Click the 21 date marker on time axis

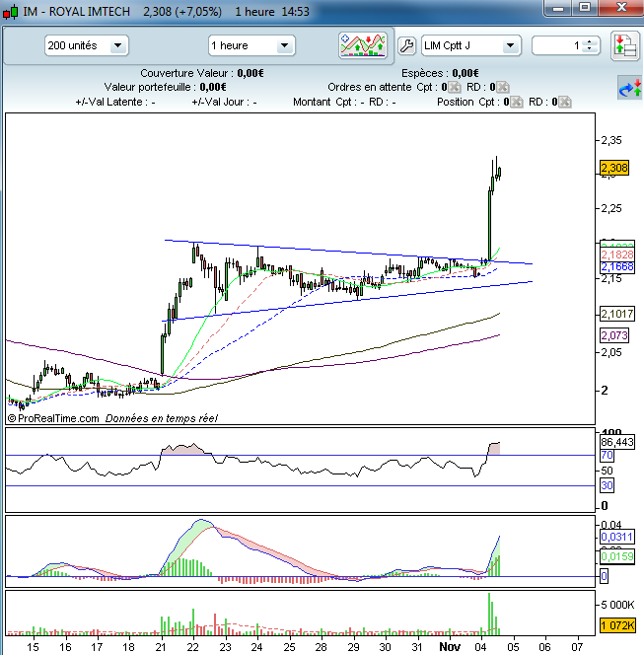point(161,647)
